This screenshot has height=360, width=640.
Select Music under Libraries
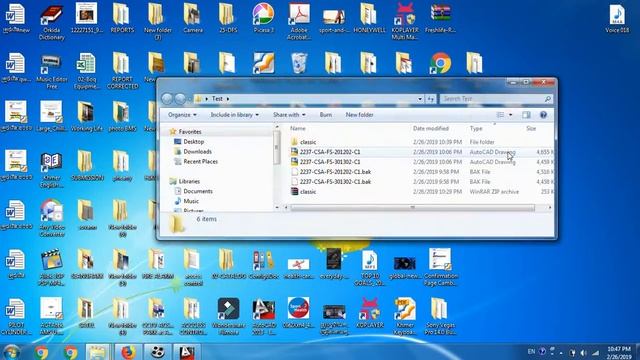[191, 201]
